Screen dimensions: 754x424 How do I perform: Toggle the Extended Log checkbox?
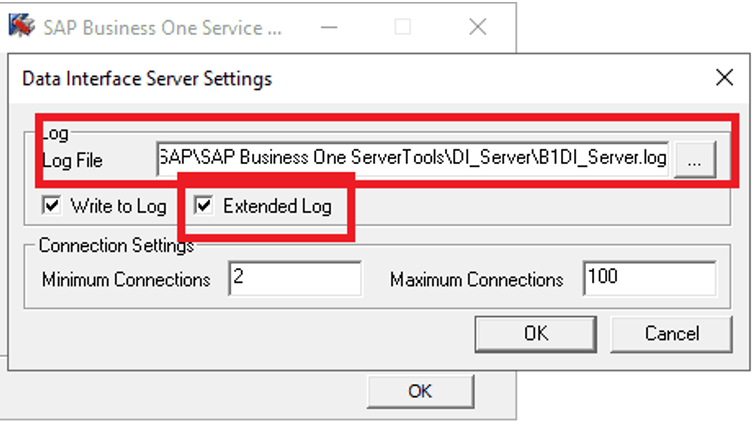coord(203,206)
